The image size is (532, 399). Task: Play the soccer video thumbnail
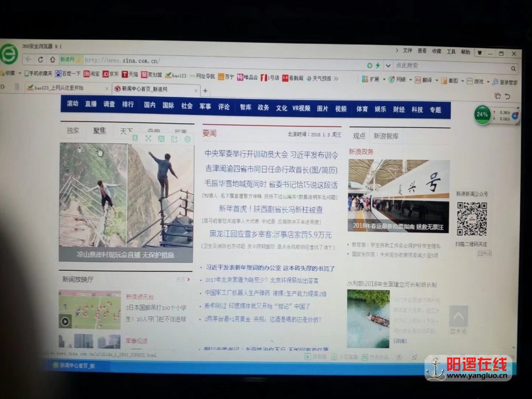pos(89,310)
